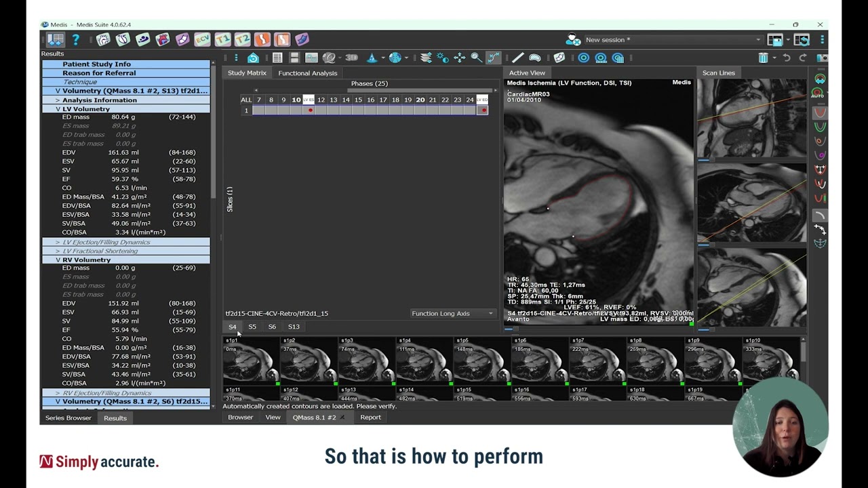The image size is (868, 488).
Task: Switch to the View tab
Action: 273,418
